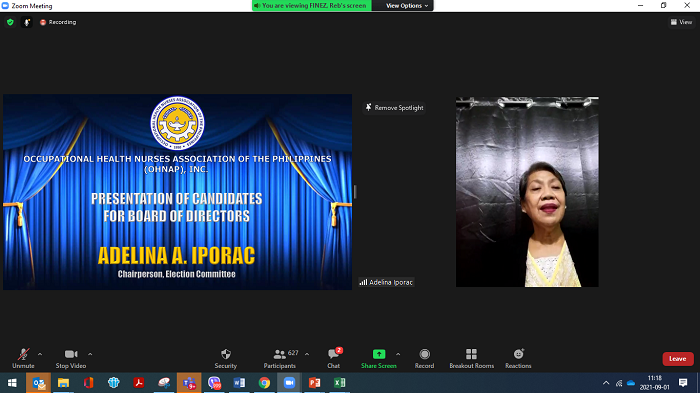Screen dimensions: 700x393
Task: Open Adobe Acrobat in the taskbar
Action: 138,383
